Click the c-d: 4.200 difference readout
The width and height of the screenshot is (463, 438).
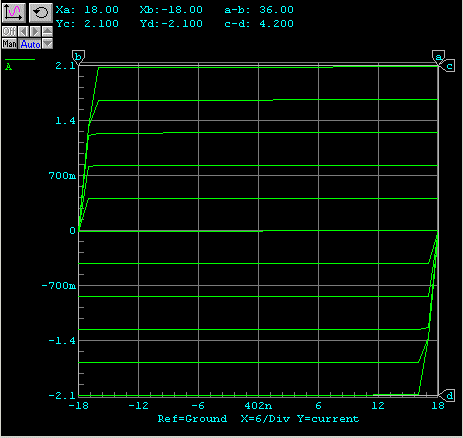259,24
